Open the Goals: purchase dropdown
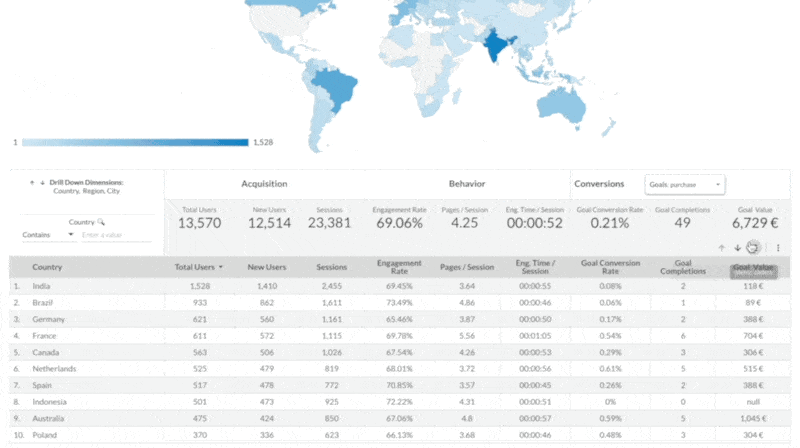This screenshot has height=448, width=800. click(685, 185)
